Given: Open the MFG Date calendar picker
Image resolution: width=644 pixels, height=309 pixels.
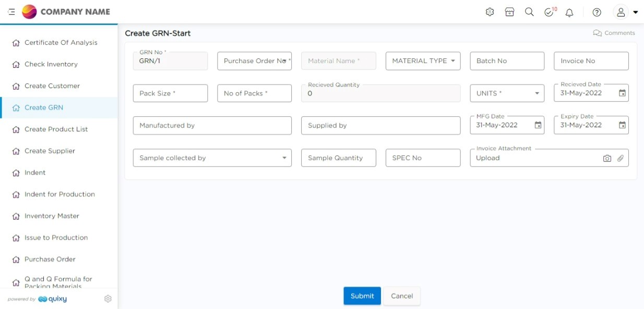Looking at the screenshot, I should point(538,125).
